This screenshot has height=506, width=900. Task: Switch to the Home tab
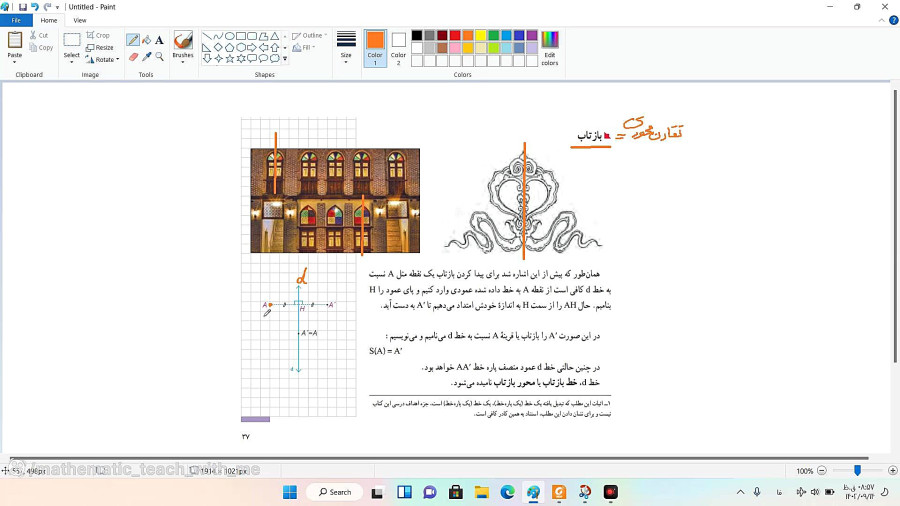(49, 20)
